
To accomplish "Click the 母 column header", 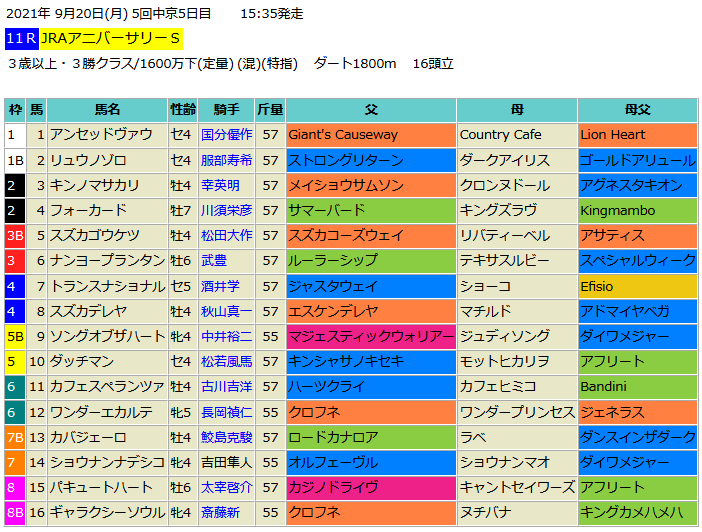I will pos(517,110).
